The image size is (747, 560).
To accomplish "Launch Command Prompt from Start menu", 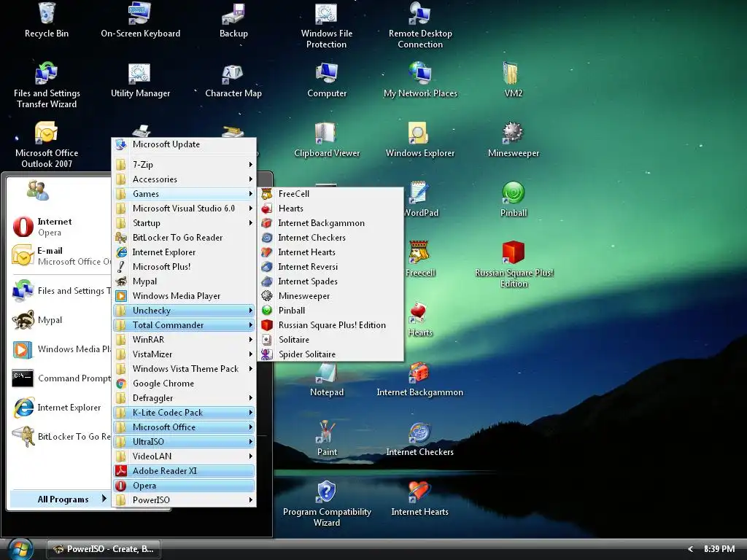I will tap(61, 378).
